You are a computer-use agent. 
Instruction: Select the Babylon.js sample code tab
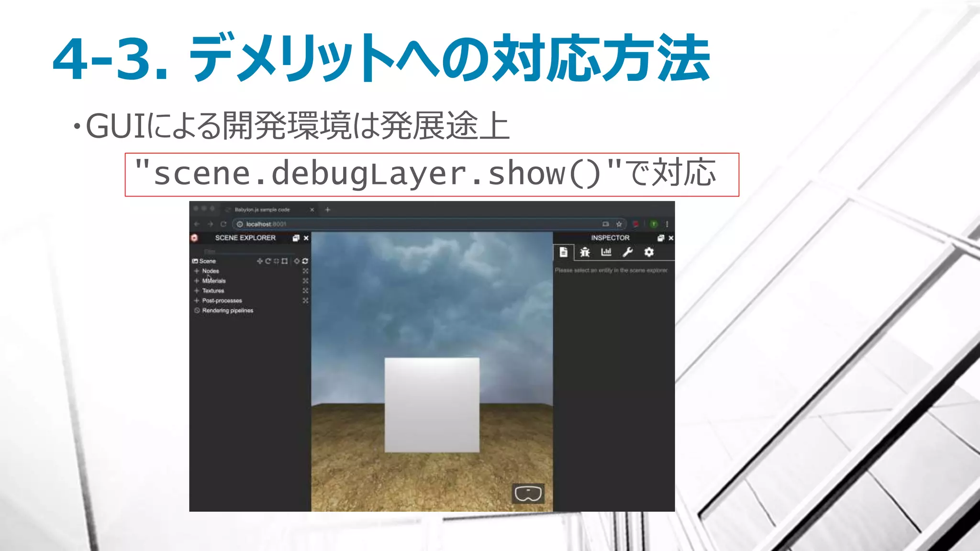(x=270, y=209)
